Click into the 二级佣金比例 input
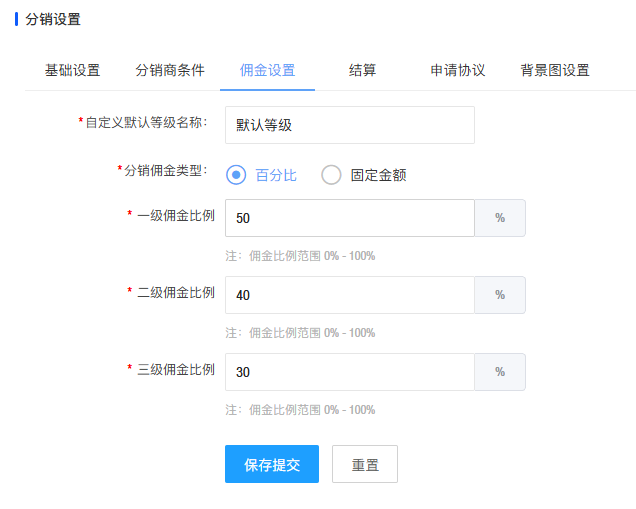 click(350, 295)
